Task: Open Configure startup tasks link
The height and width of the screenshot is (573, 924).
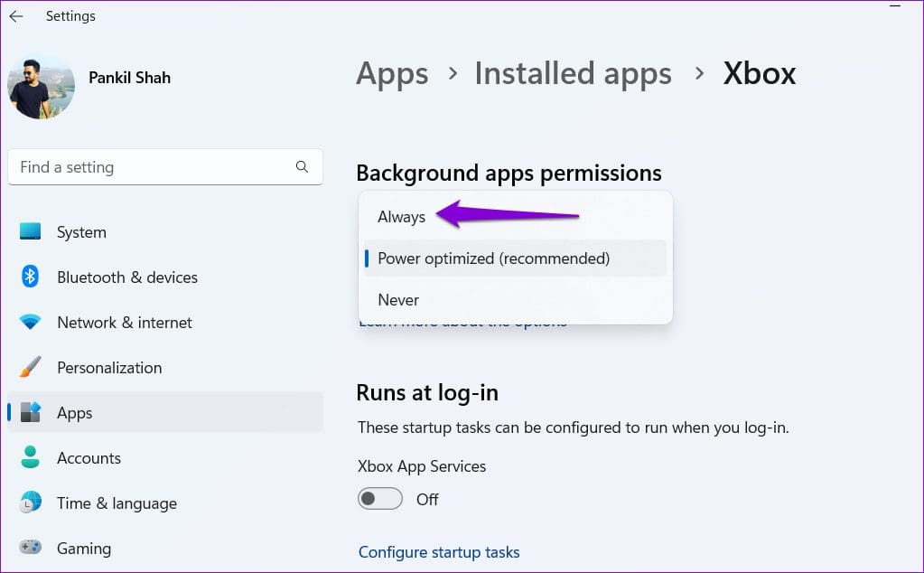Action: click(x=439, y=552)
